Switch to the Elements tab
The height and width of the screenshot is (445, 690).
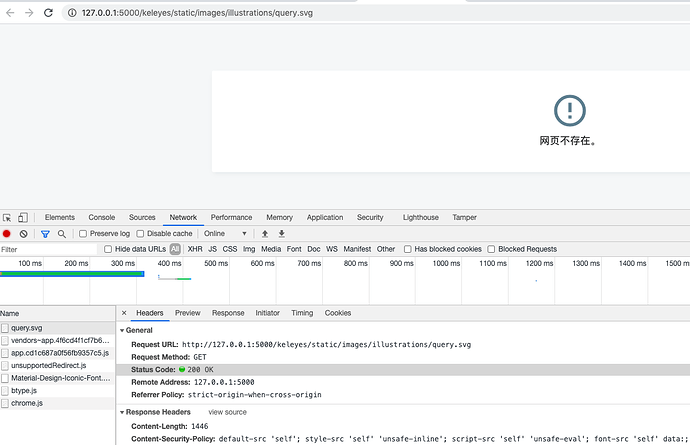pos(59,217)
